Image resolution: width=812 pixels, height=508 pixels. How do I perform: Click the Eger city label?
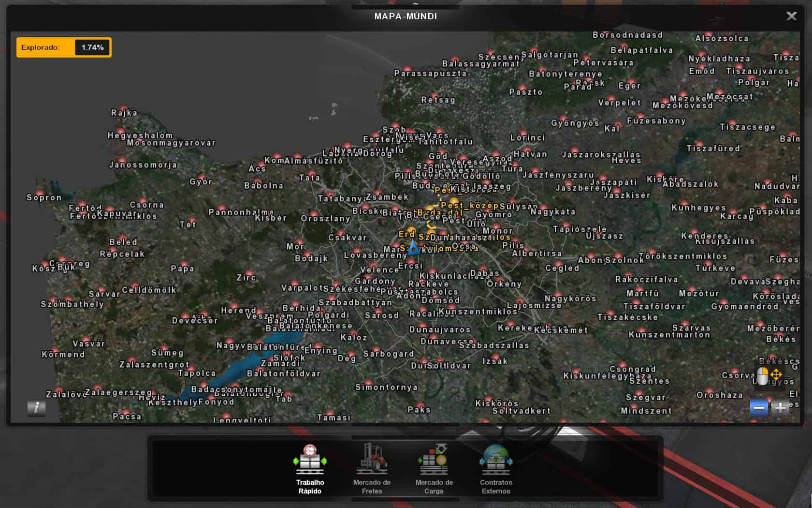click(629, 86)
